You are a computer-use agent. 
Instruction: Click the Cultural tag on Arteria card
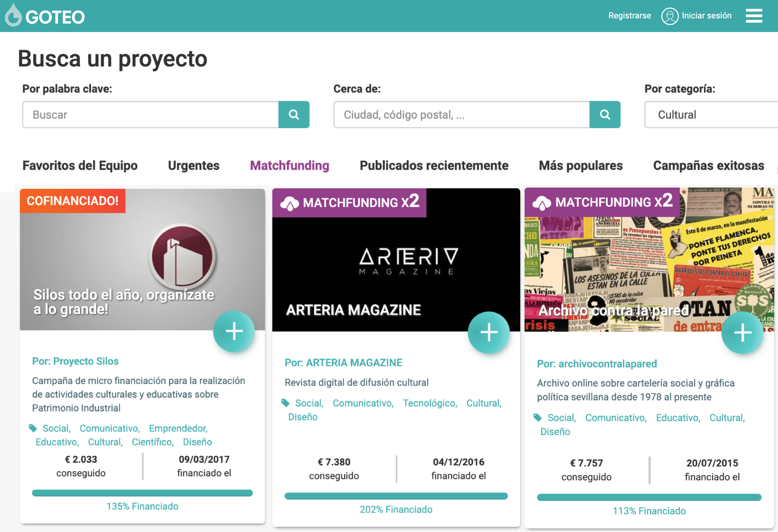point(484,403)
